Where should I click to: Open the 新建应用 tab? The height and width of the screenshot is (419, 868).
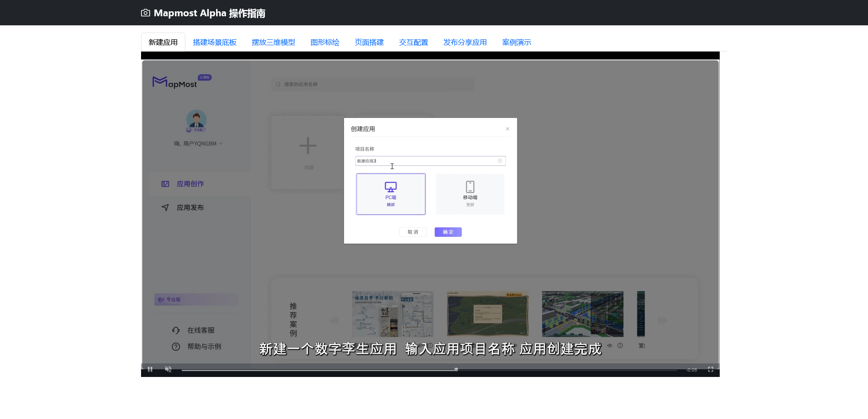[163, 42]
